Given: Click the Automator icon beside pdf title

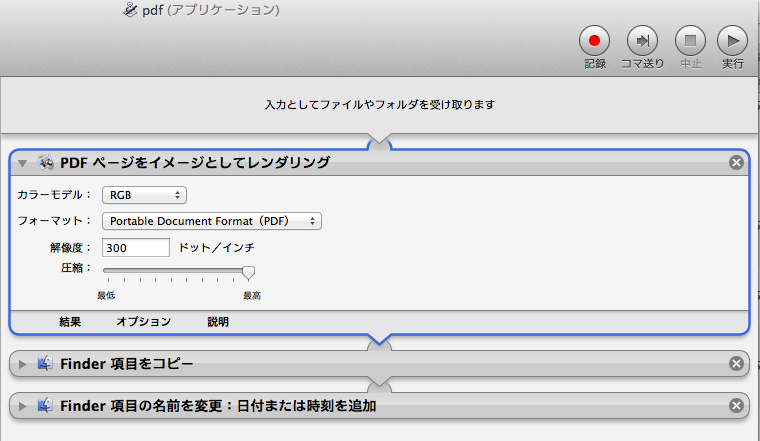Looking at the screenshot, I should (130, 9).
